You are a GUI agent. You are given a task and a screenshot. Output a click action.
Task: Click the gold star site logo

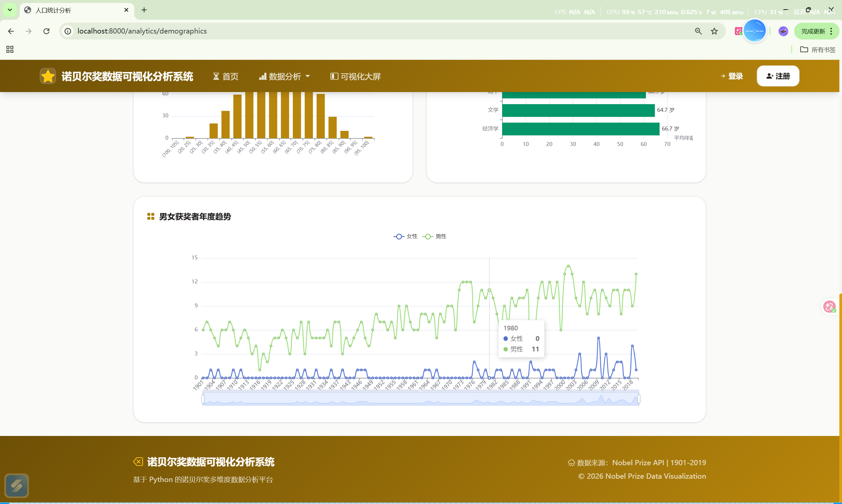pyautogui.click(x=48, y=76)
